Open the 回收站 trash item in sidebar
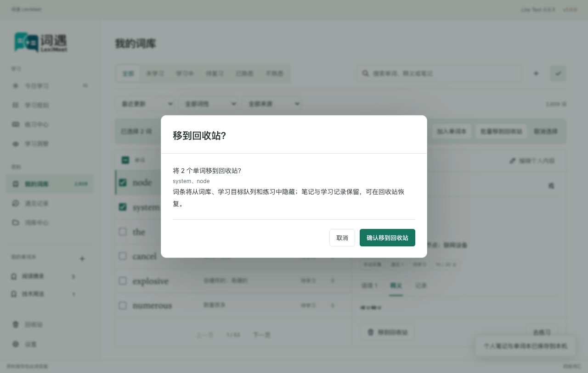The image size is (588, 373). pos(50,324)
